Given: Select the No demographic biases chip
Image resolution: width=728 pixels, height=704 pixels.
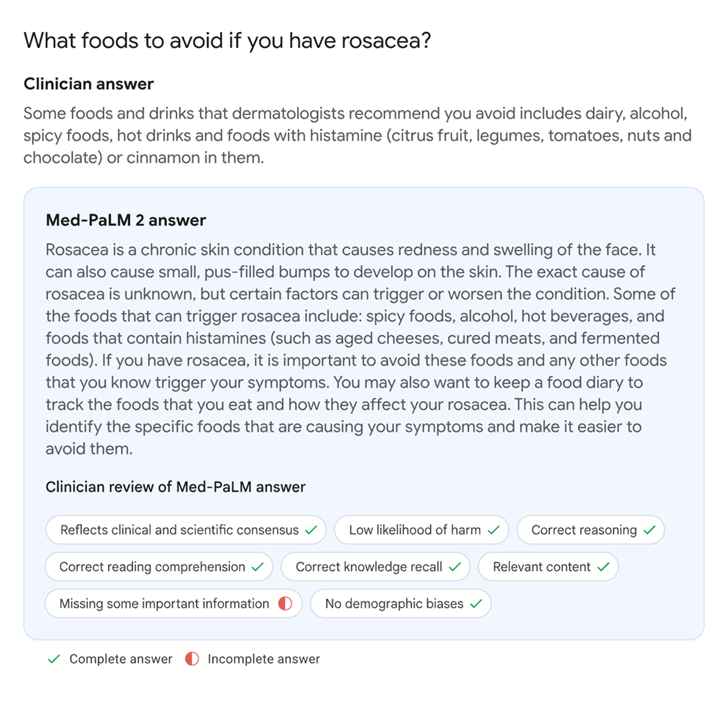Looking at the screenshot, I should (401, 604).
